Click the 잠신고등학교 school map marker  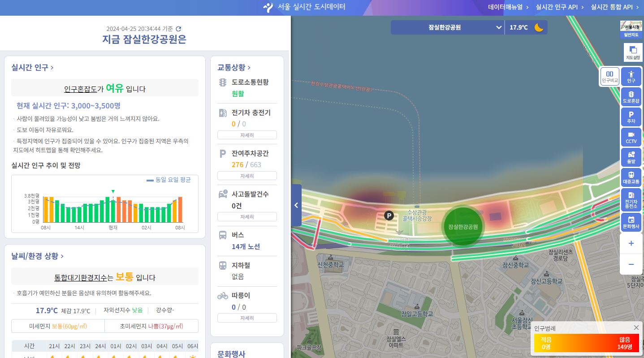546,278
